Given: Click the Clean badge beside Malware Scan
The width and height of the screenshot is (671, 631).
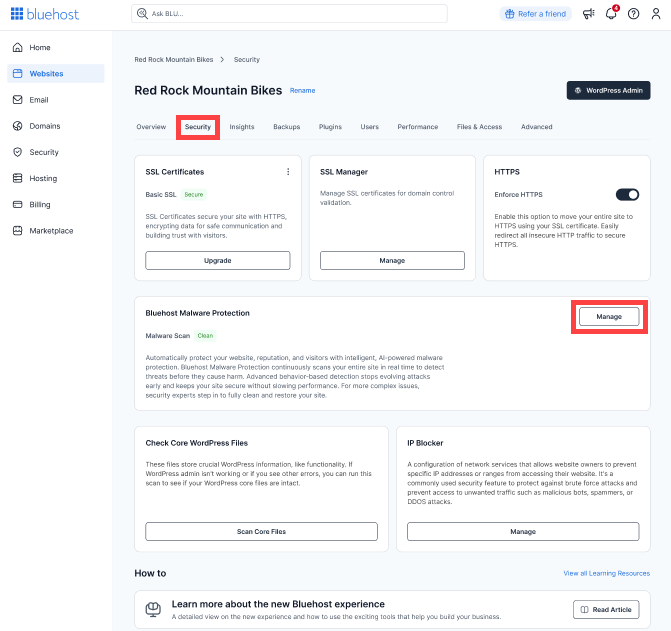Looking at the screenshot, I should pos(205,336).
